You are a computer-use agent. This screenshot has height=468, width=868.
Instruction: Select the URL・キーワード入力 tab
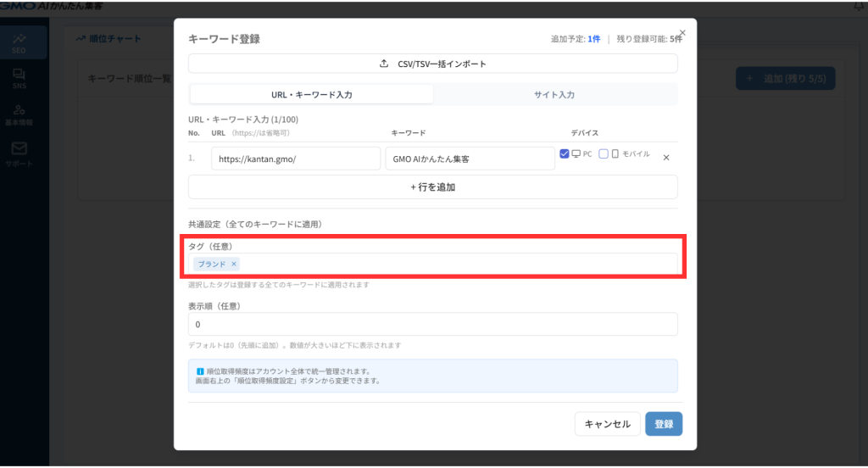point(311,95)
